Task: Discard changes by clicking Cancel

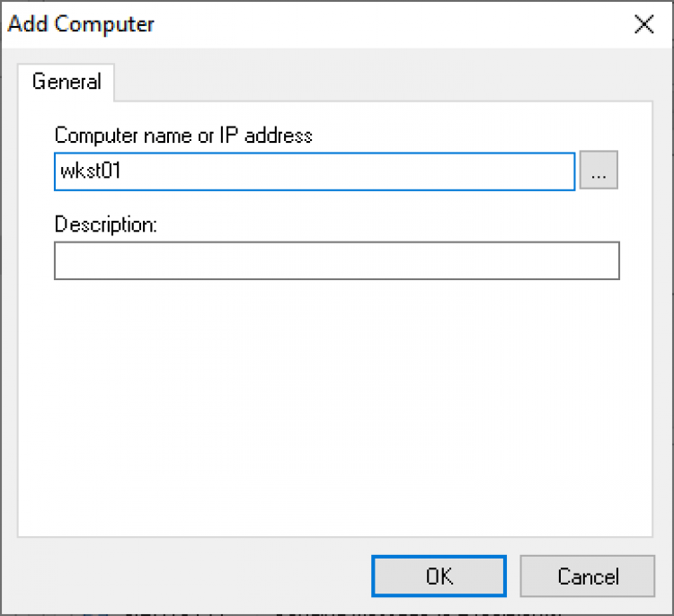Action: coord(588,576)
